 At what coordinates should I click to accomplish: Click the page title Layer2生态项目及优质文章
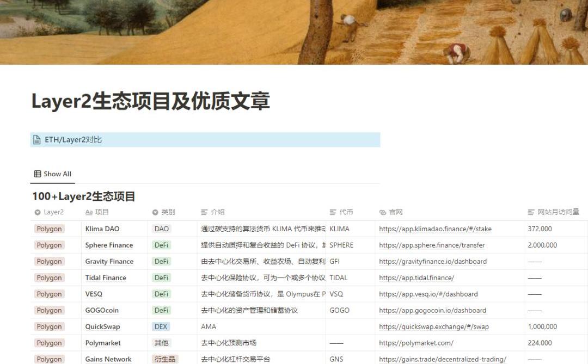[x=150, y=102]
